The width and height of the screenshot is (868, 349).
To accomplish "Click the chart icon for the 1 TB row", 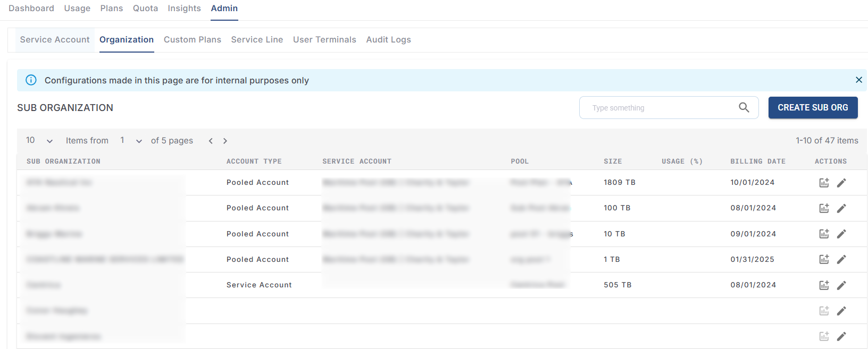I will coord(824,259).
